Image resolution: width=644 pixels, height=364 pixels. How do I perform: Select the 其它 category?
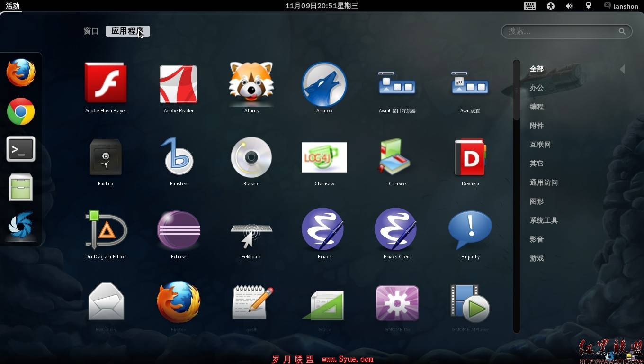(537, 164)
